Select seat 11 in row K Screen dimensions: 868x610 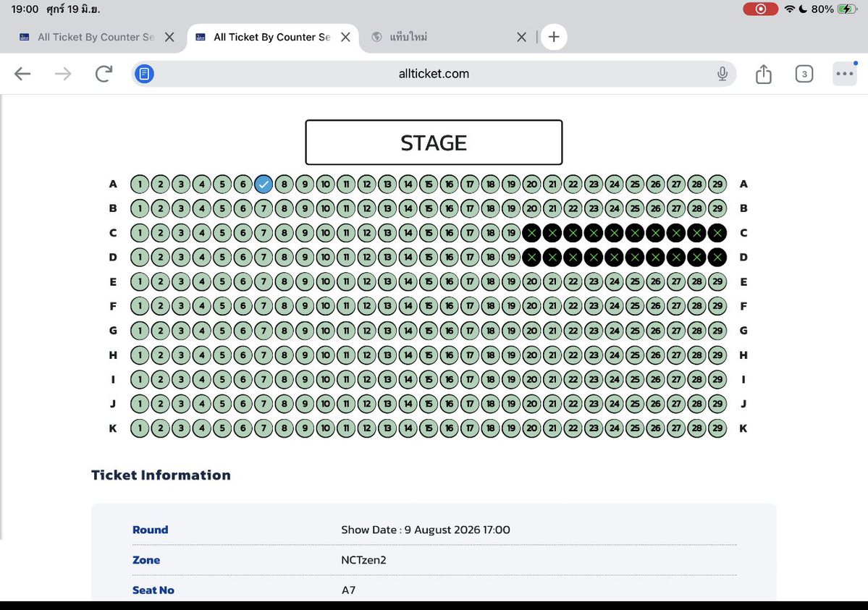click(346, 428)
